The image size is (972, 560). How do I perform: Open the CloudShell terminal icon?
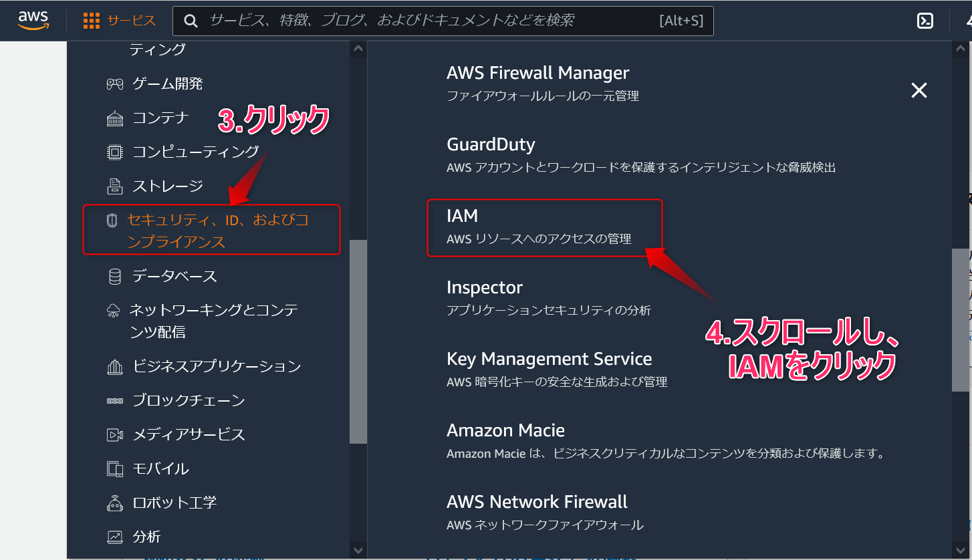click(x=925, y=21)
